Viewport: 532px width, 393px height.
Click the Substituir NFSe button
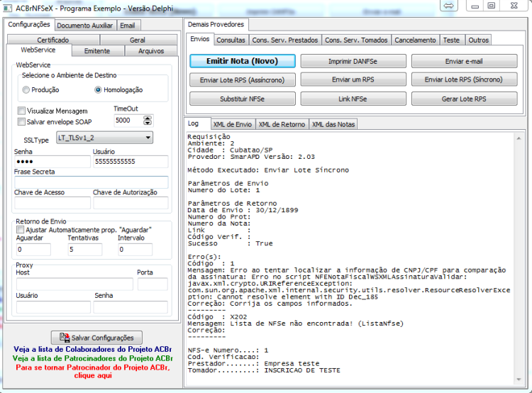(243, 99)
